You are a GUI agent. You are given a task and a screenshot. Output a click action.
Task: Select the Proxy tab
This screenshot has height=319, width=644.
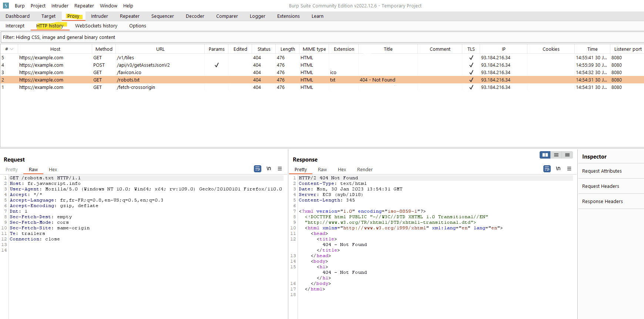[x=73, y=16]
